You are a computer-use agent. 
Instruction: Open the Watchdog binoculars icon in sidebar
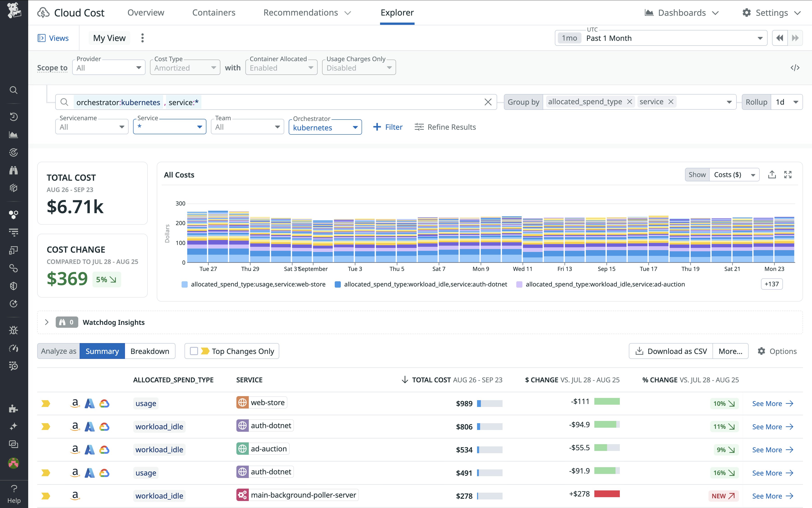(x=14, y=170)
